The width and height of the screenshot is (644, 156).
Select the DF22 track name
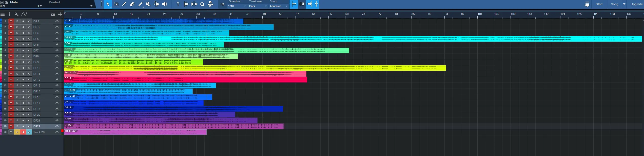(x=37, y=126)
